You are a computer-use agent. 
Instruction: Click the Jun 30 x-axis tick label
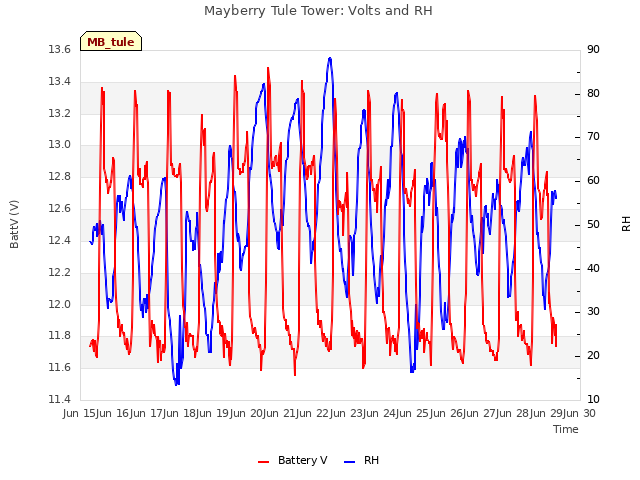(580, 413)
